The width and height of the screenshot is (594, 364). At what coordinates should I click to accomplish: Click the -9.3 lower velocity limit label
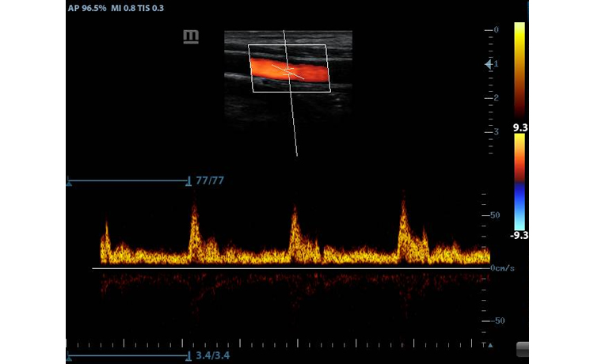(520, 235)
